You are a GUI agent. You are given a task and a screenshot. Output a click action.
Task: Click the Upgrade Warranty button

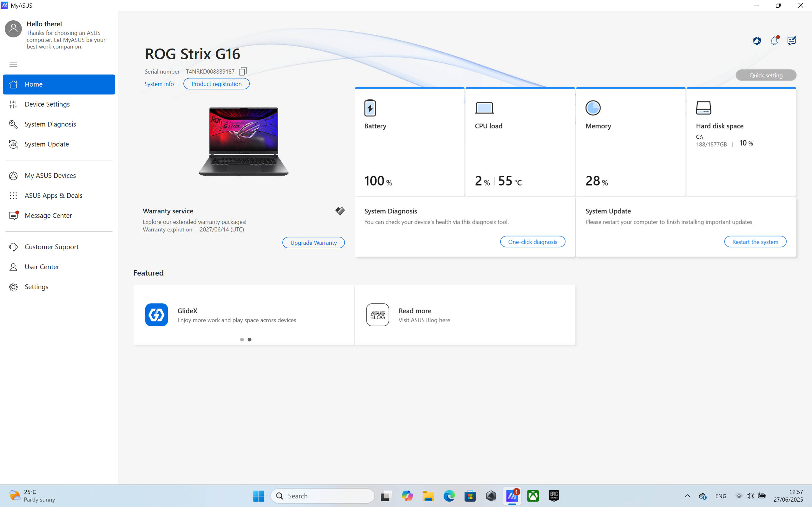tap(314, 243)
